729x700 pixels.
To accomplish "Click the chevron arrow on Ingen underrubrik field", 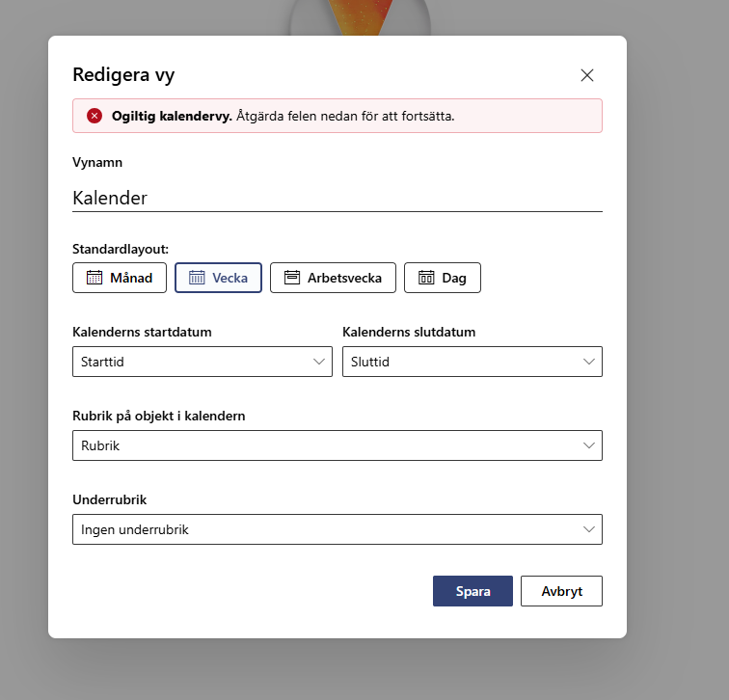I will [589, 529].
